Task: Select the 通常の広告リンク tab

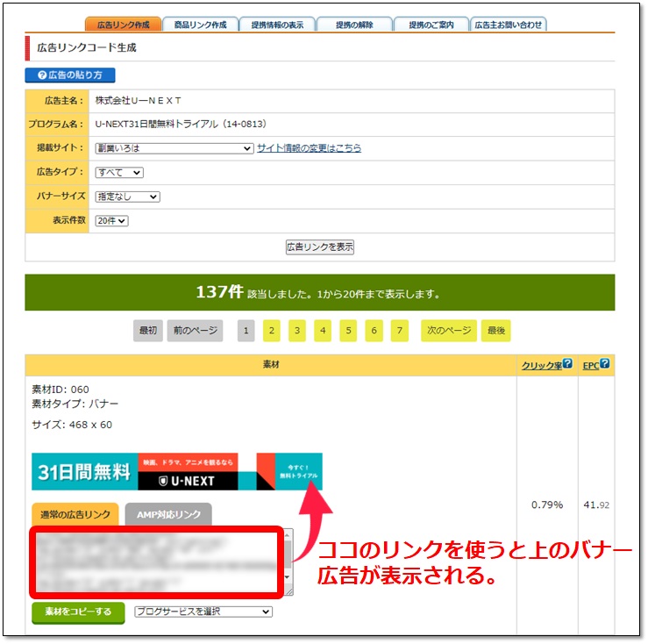Action: pyautogui.click(x=75, y=514)
